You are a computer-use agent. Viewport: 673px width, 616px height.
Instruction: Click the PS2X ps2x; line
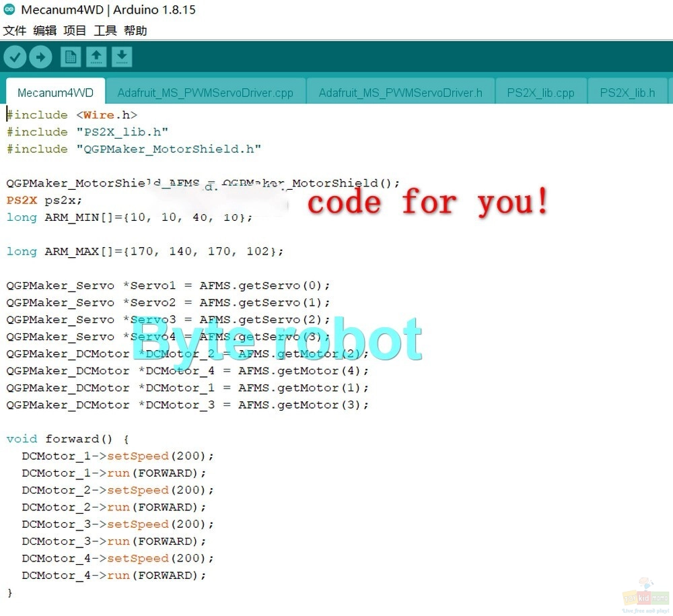44,200
